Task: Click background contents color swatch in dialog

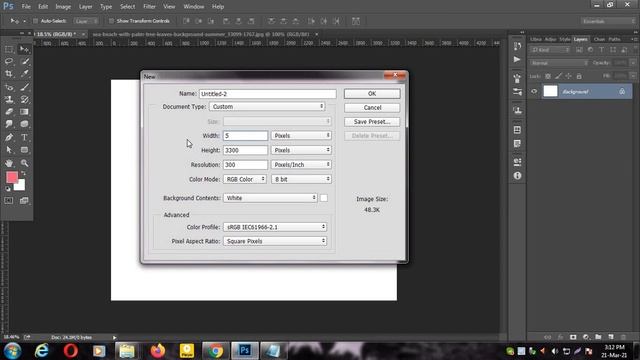Action: (x=324, y=198)
